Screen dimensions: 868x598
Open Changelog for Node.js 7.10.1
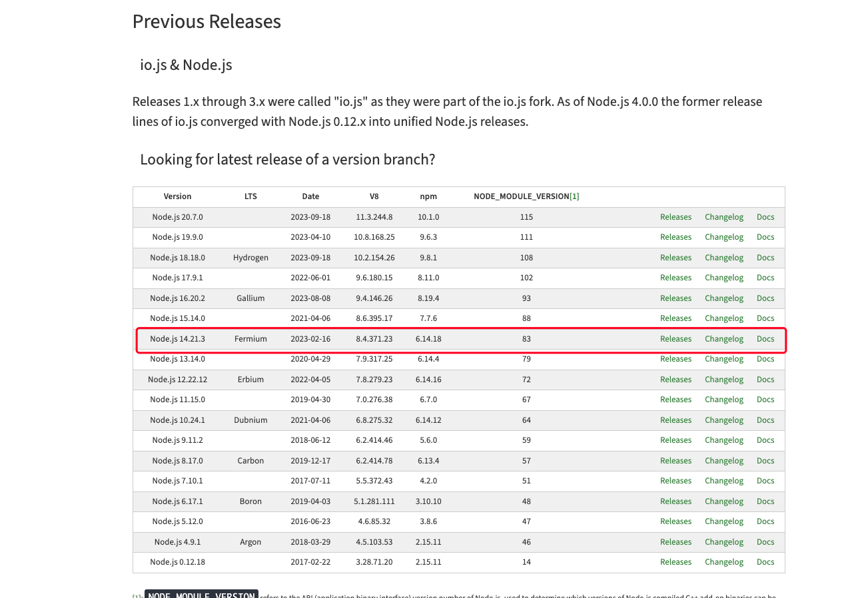724,481
